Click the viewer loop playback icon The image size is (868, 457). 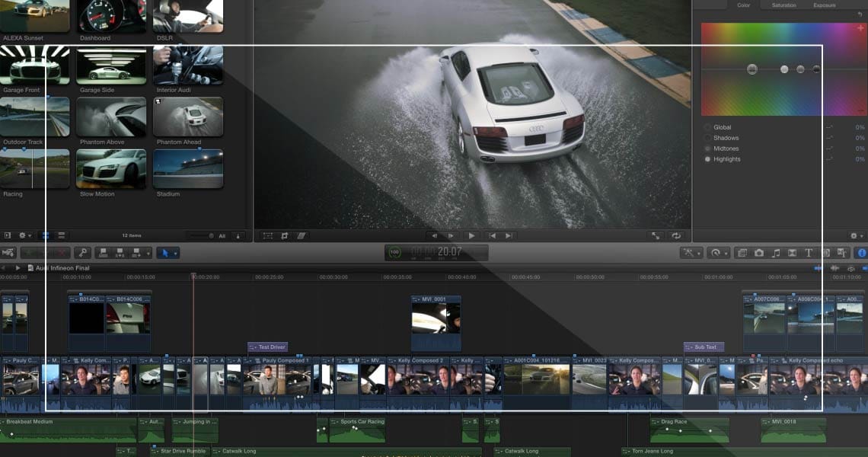(676, 236)
